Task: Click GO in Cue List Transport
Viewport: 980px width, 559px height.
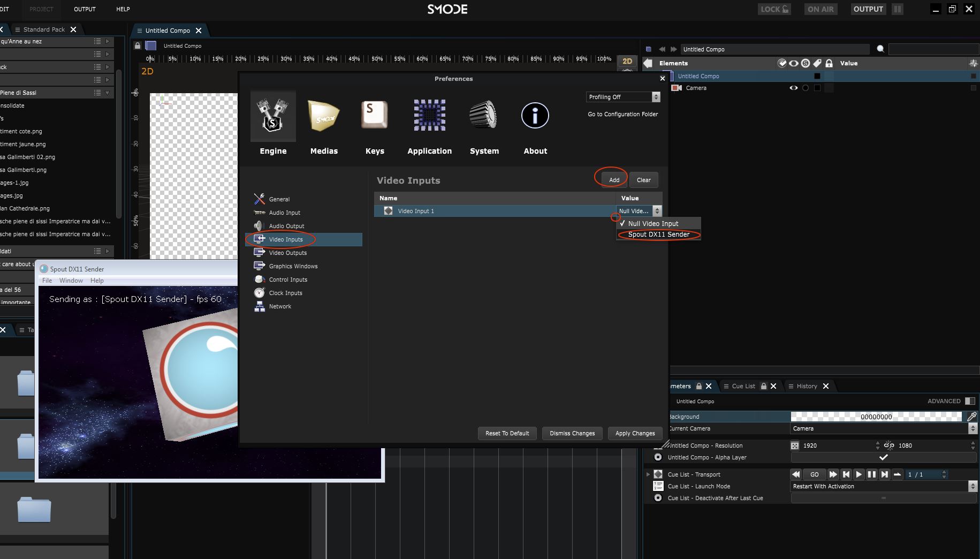Action: 815,474
